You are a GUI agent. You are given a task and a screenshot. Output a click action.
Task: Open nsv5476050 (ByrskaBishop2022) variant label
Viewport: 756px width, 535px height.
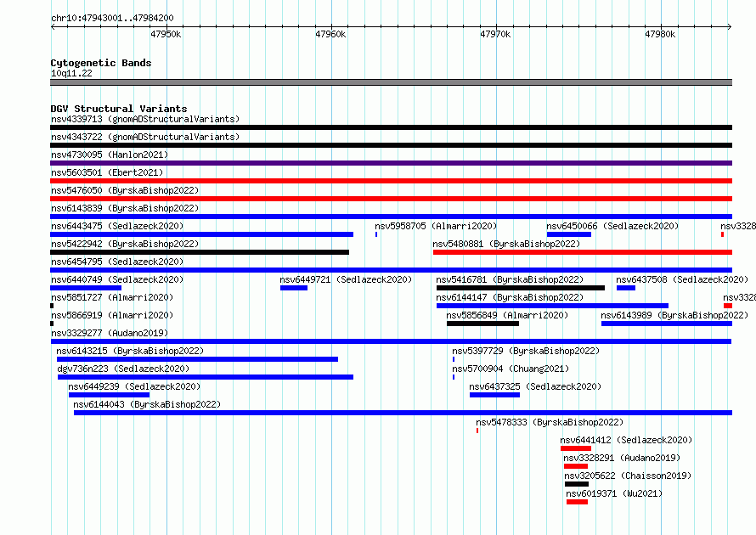[x=125, y=190]
